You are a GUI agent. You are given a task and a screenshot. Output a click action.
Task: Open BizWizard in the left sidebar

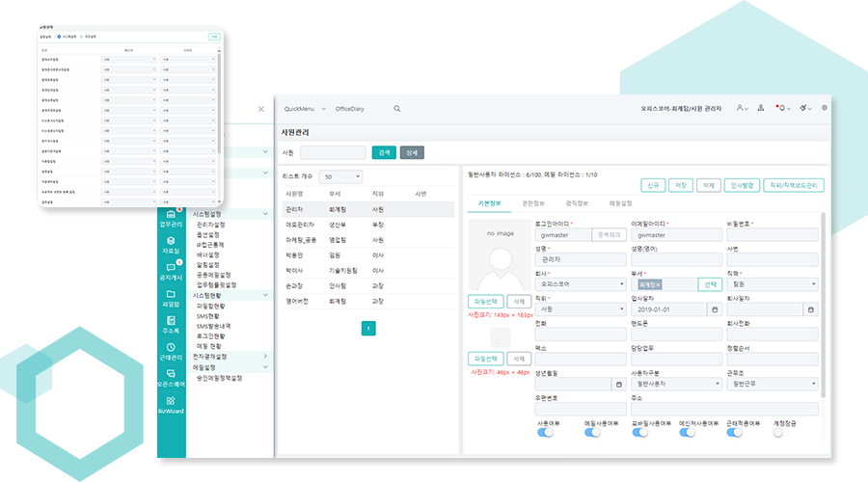171,405
